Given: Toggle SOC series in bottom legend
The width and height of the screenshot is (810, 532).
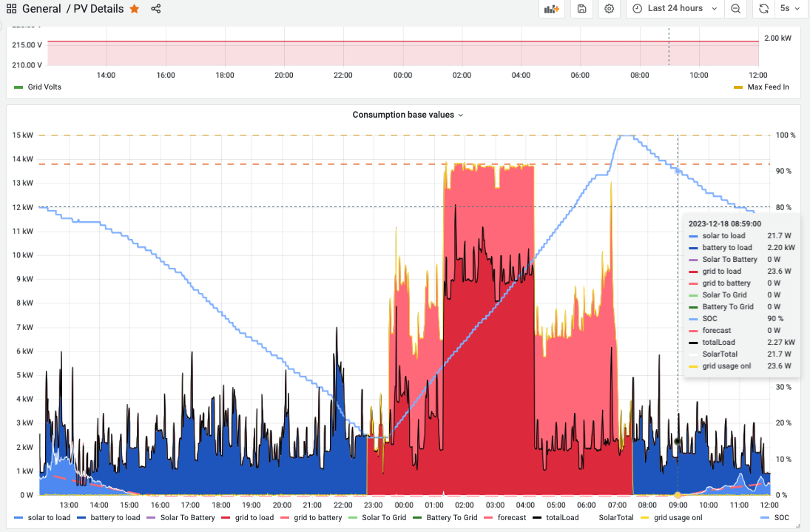Looking at the screenshot, I should [782, 517].
